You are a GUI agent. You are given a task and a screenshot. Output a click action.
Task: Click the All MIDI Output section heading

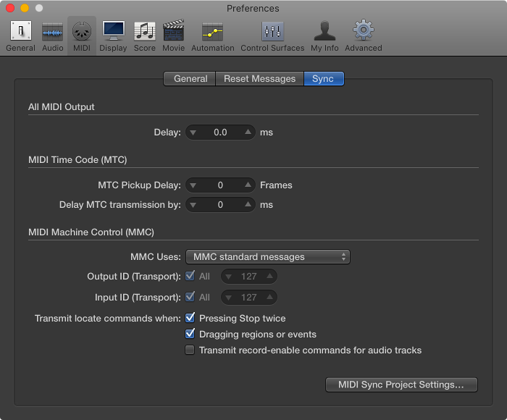(x=62, y=107)
